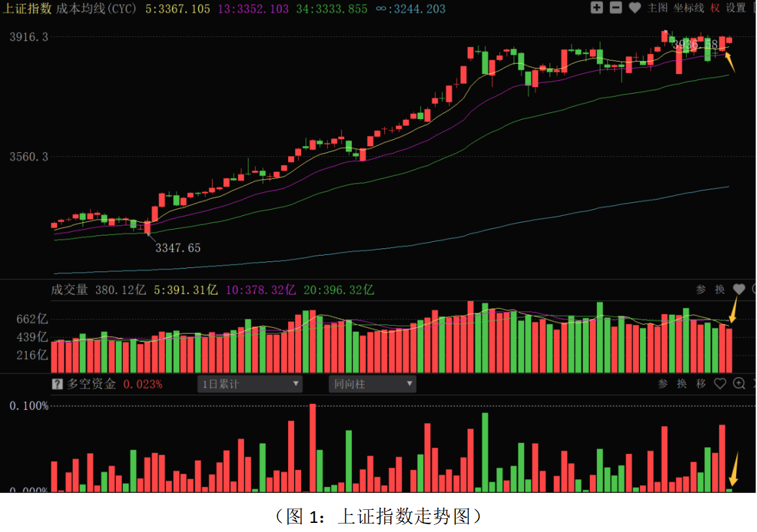This screenshot has height=532, width=757.
Task: Select the 主图 main chart menu
Action: 657,8
